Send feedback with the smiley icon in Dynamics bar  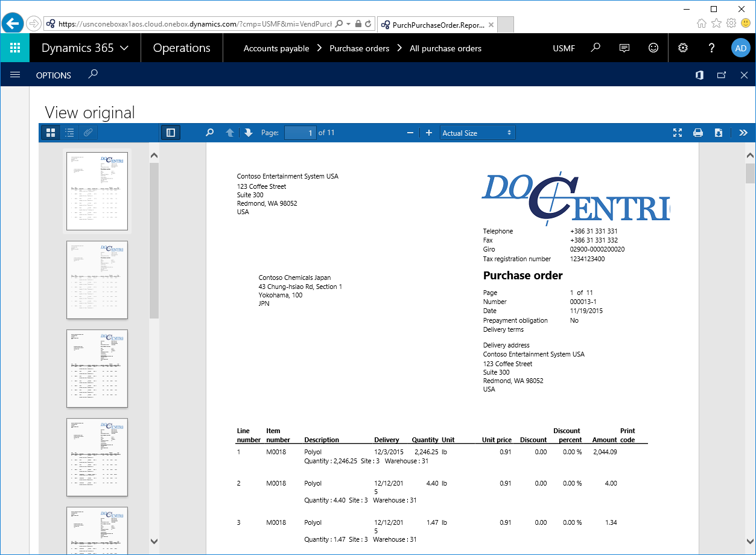pos(653,48)
